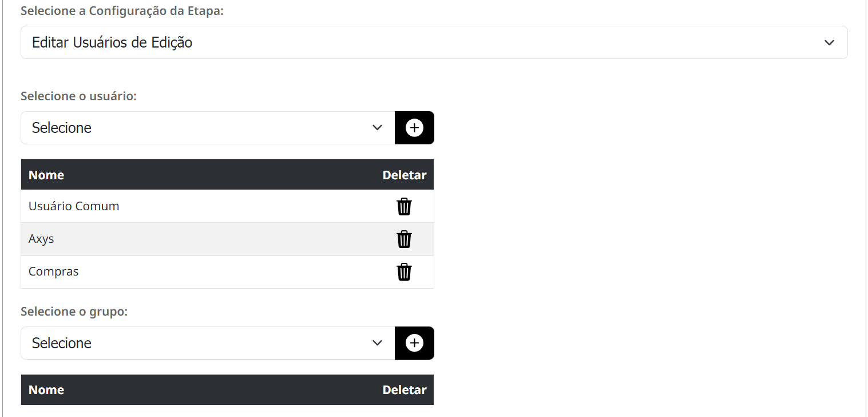Add selected group with the plus button
Screen dimensions: 868x417
pos(414,343)
